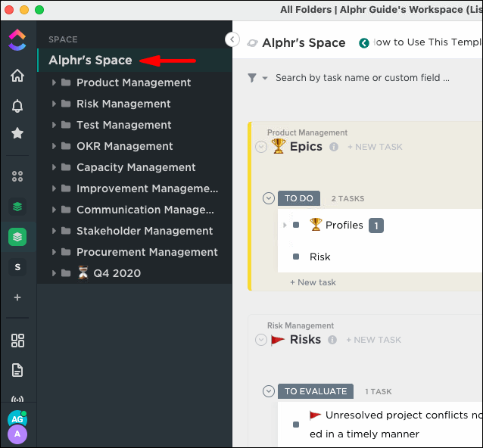The height and width of the screenshot is (448, 483).
Task: Collapse the sidebar with the arrow button
Action: coord(233,39)
